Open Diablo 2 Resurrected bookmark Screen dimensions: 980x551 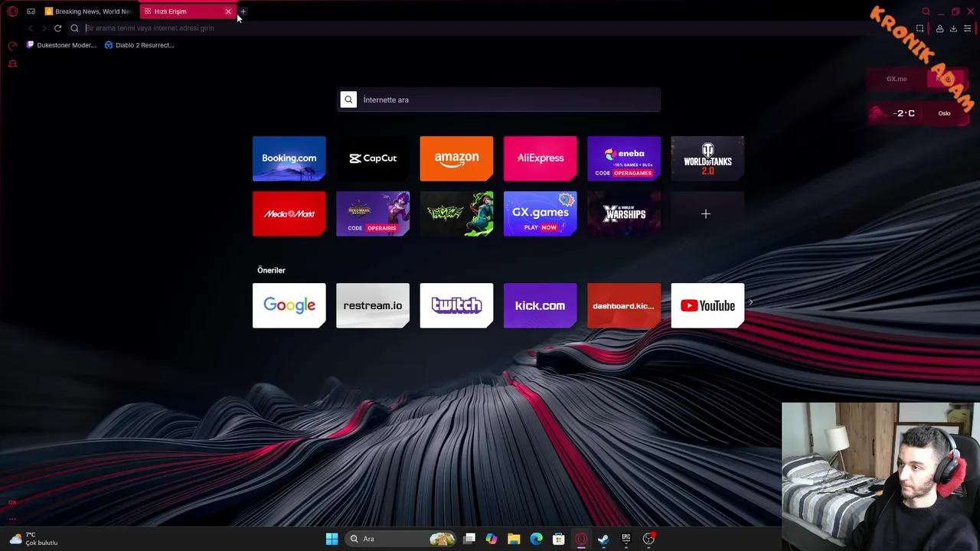point(139,45)
